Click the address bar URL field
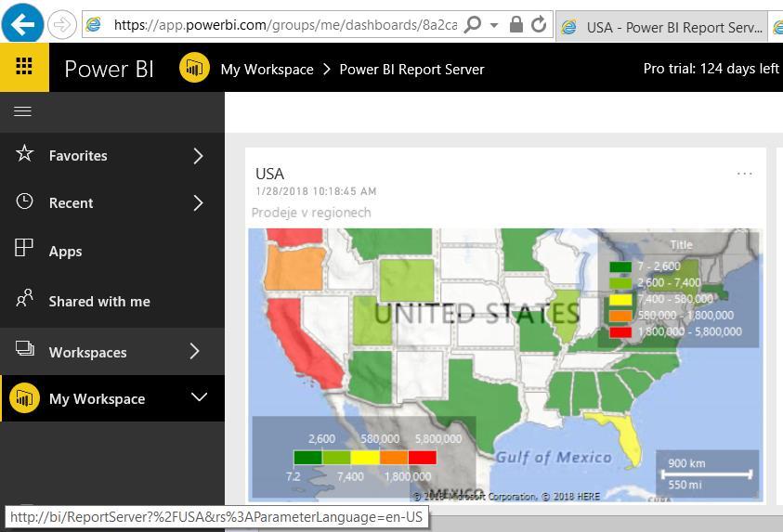Screen dimensions: 783x532 [284, 24]
